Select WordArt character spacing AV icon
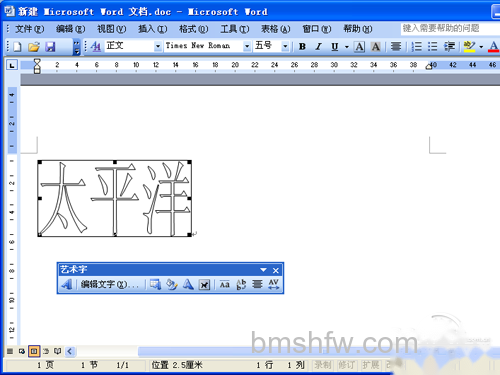500x375 pixels. pos(274,284)
